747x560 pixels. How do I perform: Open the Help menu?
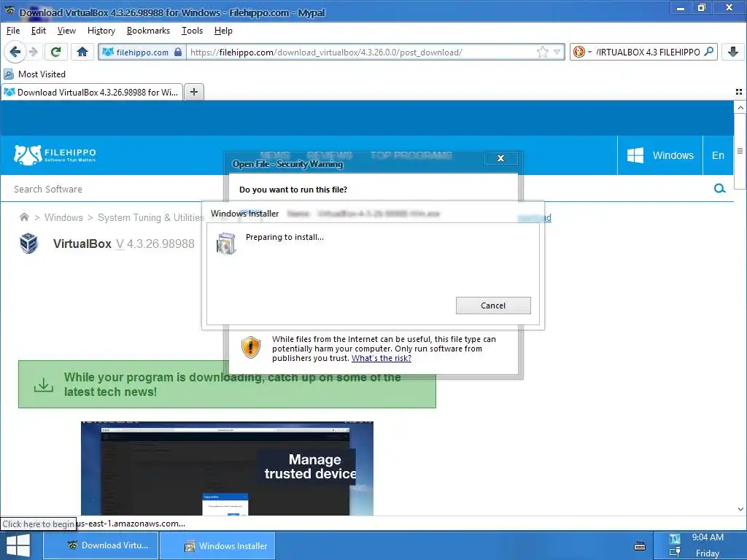tap(223, 31)
